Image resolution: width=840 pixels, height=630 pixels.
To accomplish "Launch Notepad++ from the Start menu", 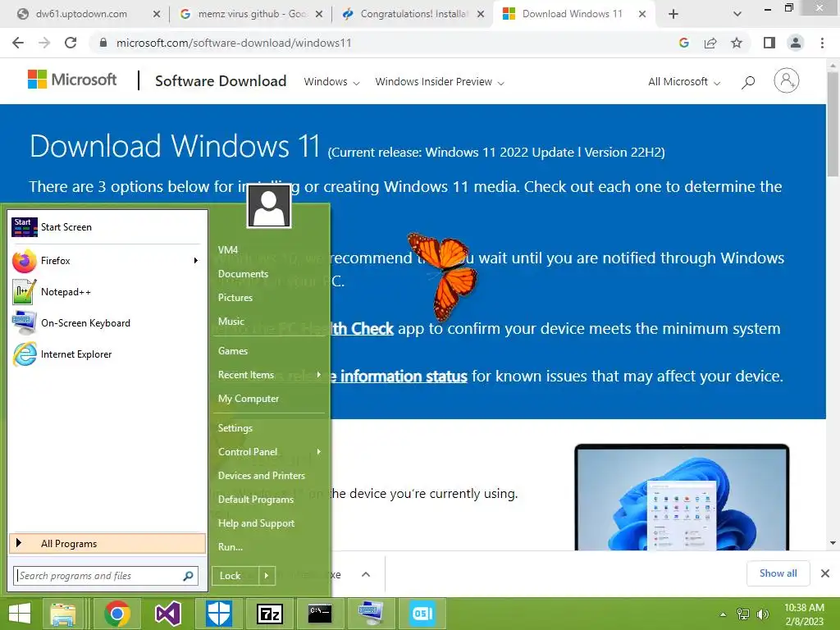I will click(x=107, y=292).
